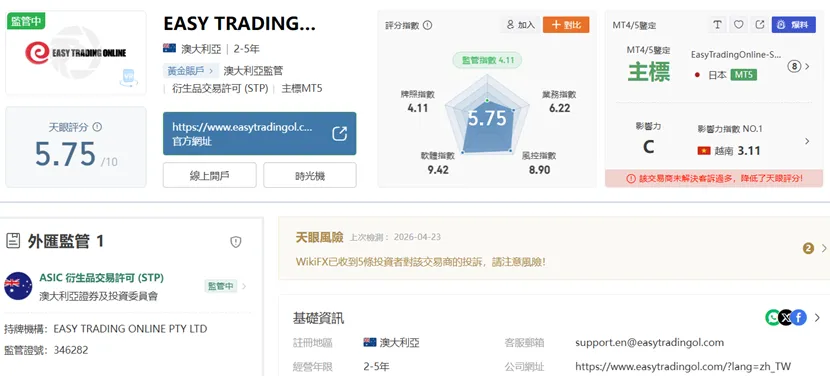The height and width of the screenshot is (376, 830).
Task: Click the 時光機 button
Action: pyautogui.click(x=310, y=175)
